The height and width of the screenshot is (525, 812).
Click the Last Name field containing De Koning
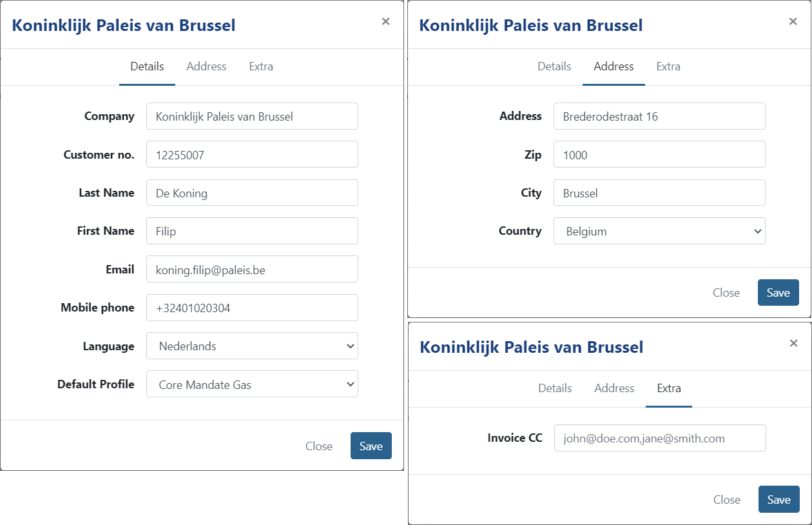(x=252, y=193)
